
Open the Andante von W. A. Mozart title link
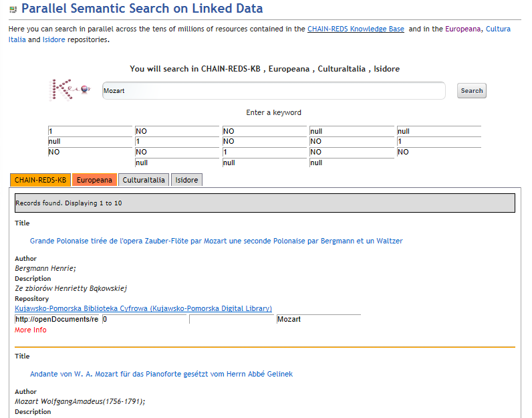[161, 374]
